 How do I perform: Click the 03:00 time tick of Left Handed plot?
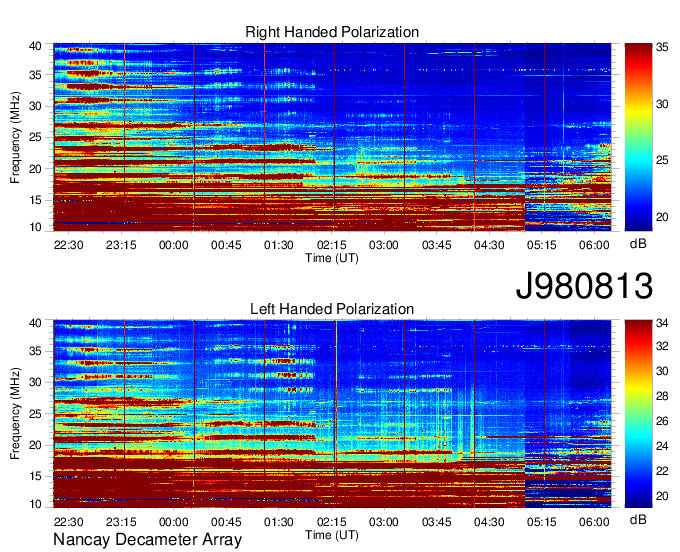pyautogui.click(x=384, y=522)
